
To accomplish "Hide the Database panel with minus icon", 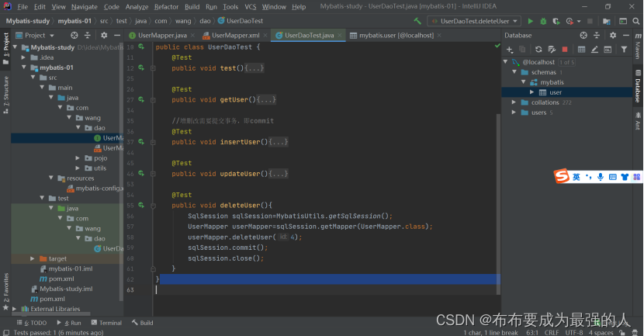I will (x=626, y=36).
